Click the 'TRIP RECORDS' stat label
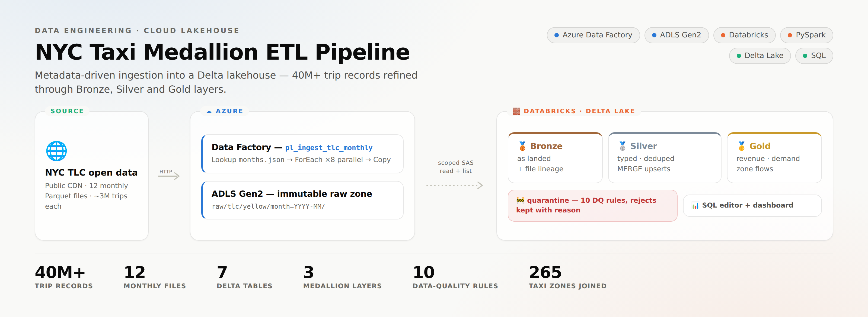This screenshot has width=868, height=317. click(x=64, y=286)
